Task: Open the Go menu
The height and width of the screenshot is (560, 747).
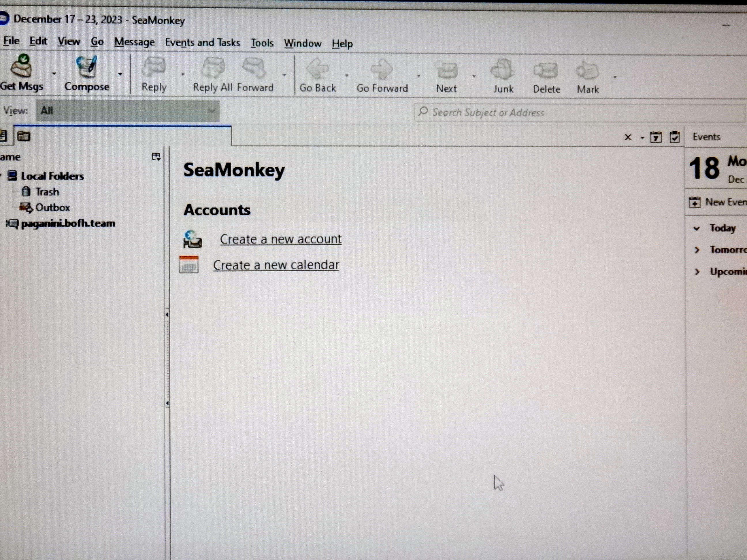Action: coord(97,42)
